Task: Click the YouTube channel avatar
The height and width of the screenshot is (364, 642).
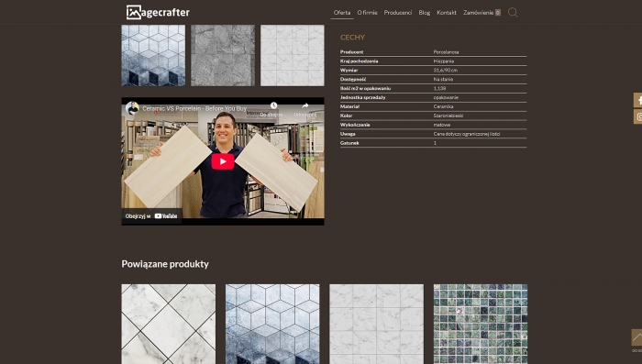Action: pos(132,108)
